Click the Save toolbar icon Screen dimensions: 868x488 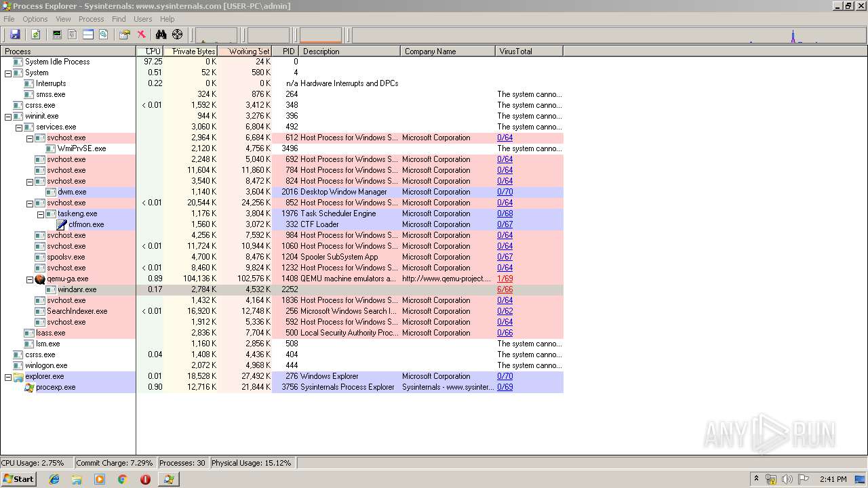15,35
